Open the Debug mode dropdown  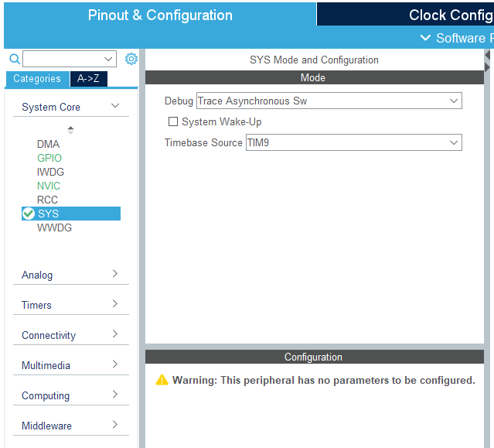coord(329,101)
